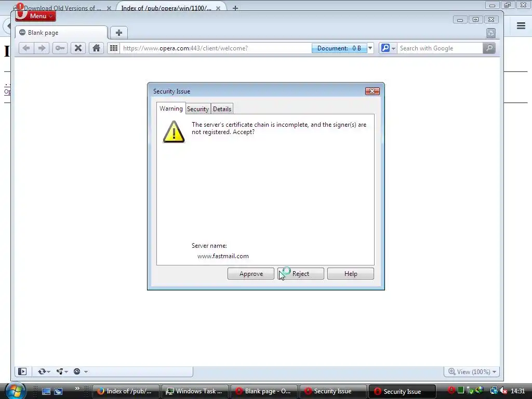This screenshot has width=532, height=399.
Task: Maximize the Opera window
Action: 476,20
